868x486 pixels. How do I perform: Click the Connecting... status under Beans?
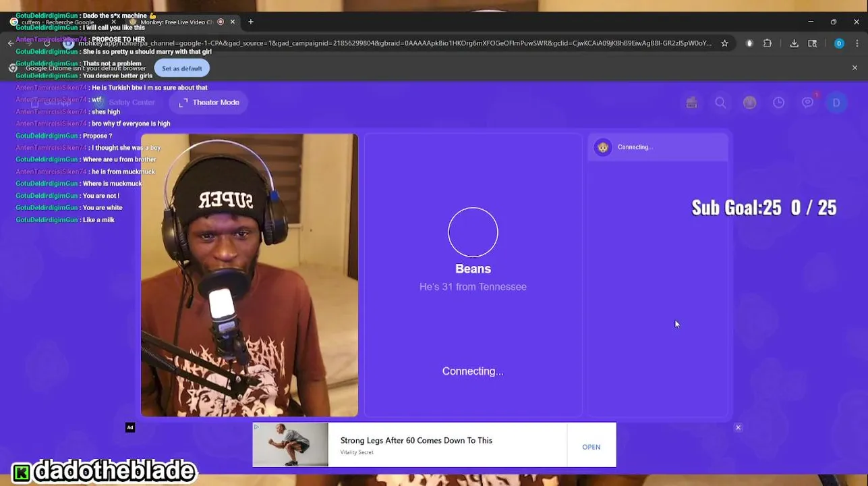[473, 371]
